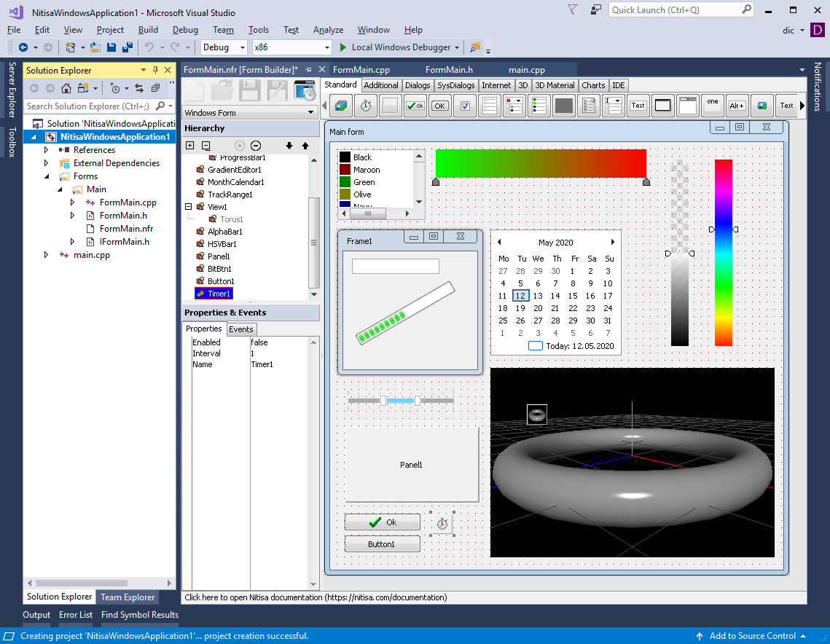This screenshot has width=830, height=644.
Task: Toggle auto-hide pin on Solution Explorer
Action: (x=156, y=70)
